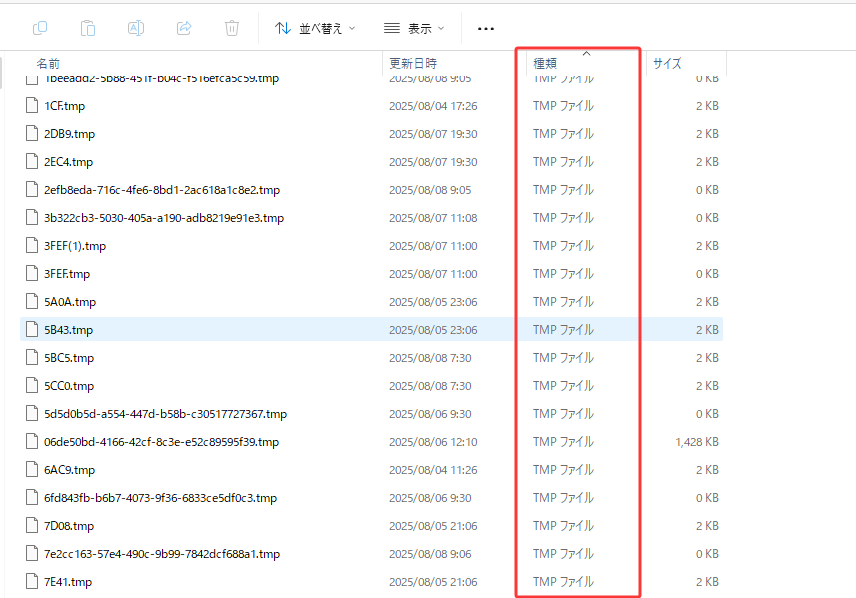Open the See more (...) menu

485,28
